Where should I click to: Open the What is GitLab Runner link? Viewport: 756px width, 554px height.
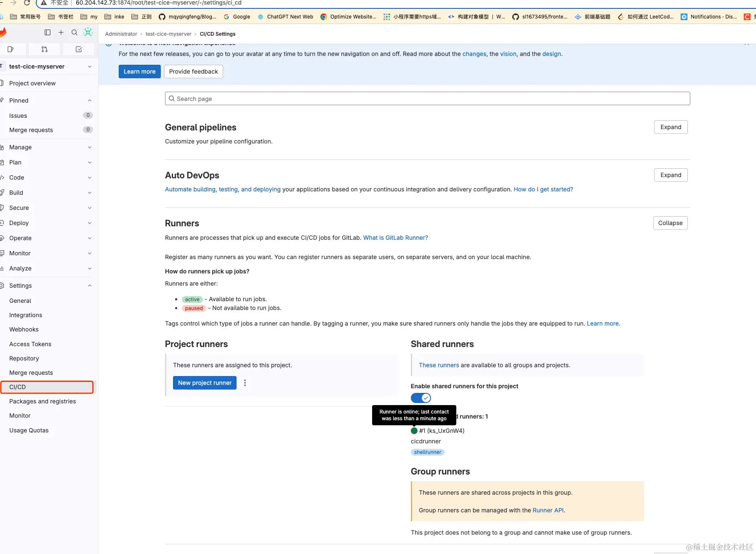coord(396,238)
